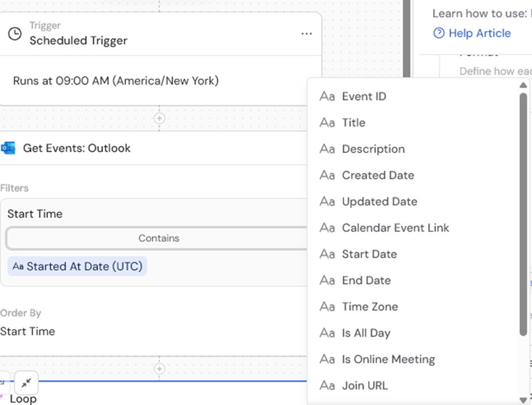Click the Aa icon next to Time Zone
Screen dimensions: 532x405
(327, 306)
